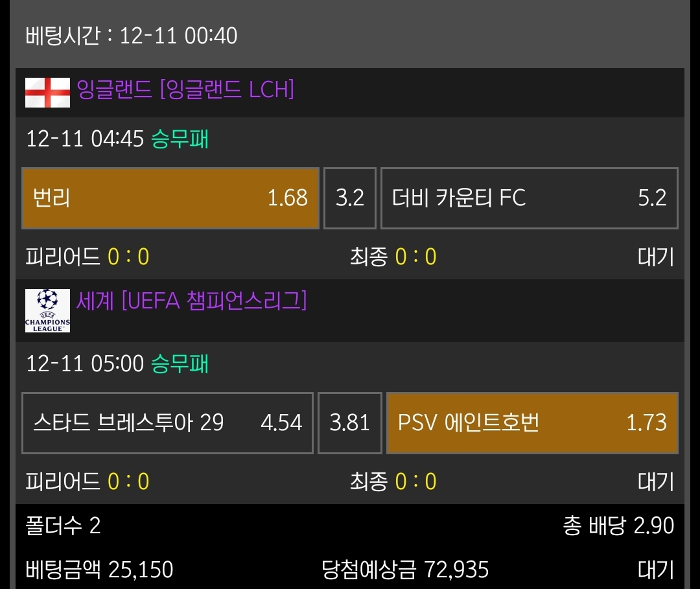Click the 최종 0 : 0 score of the 번리 match
Image resolution: width=700 pixels, height=589 pixels.
[x=393, y=257]
